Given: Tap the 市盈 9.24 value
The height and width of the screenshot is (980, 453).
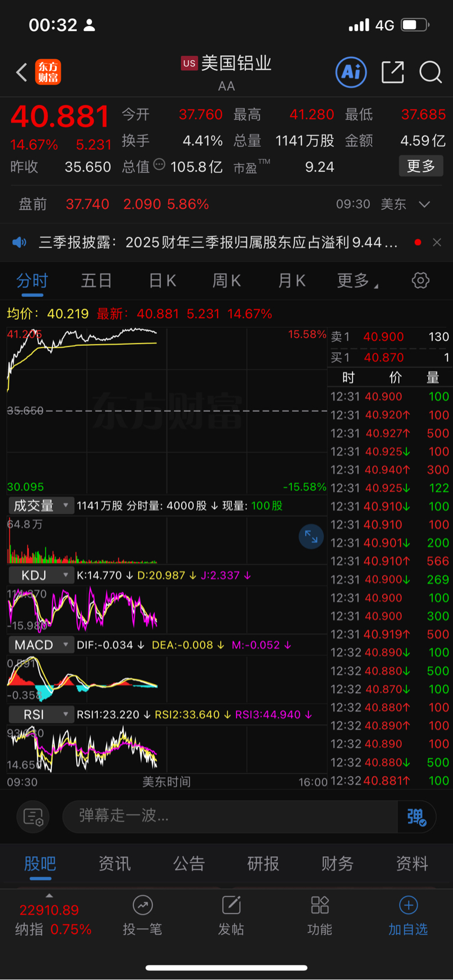Looking at the screenshot, I should tap(320, 167).
